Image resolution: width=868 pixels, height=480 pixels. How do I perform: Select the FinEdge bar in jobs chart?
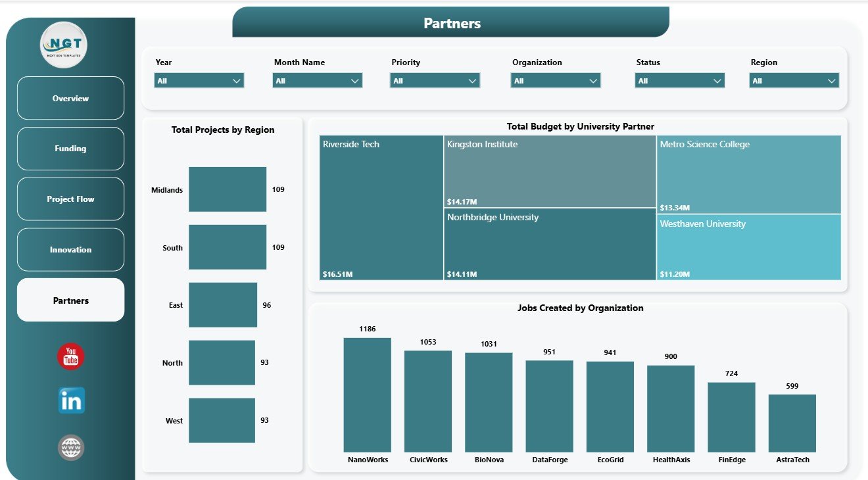(x=732, y=418)
